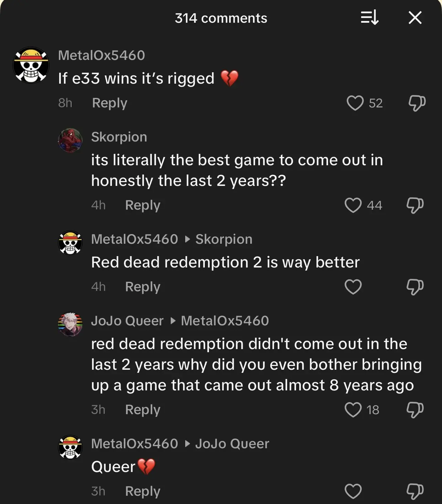442x504 pixels.
Task: Dislike Skorpion's "best game" comment
Action: [x=415, y=205]
